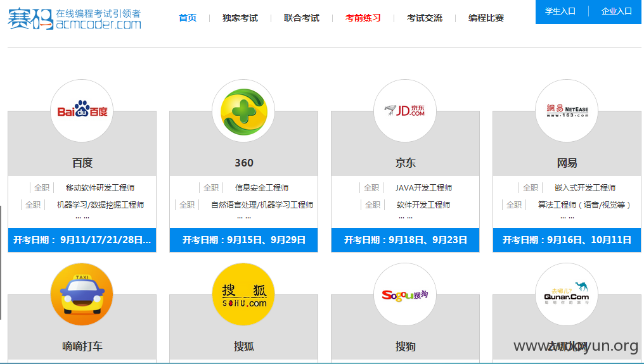Select the 嵌入式开发工程师 position
Viewport: 644px width, 364px height.
(x=585, y=187)
